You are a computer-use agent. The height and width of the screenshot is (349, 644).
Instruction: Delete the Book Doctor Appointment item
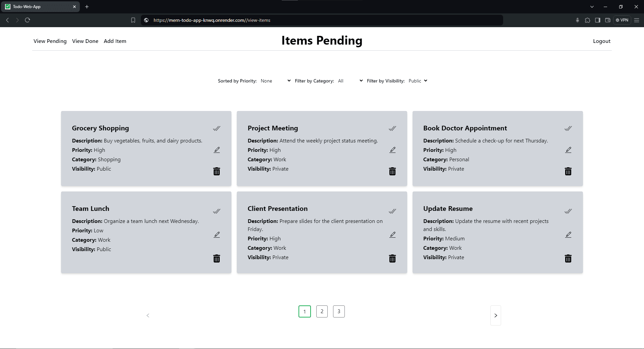[x=568, y=171]
